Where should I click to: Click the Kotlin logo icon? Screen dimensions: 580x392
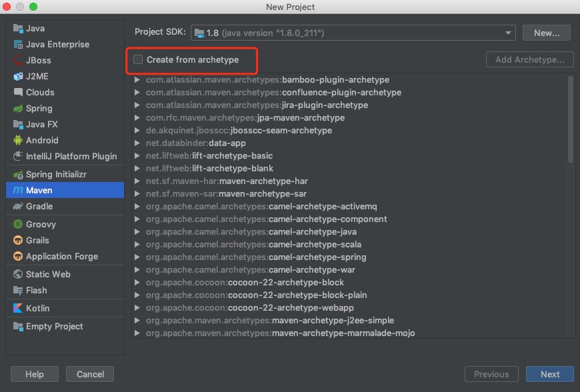pos(18,309)
